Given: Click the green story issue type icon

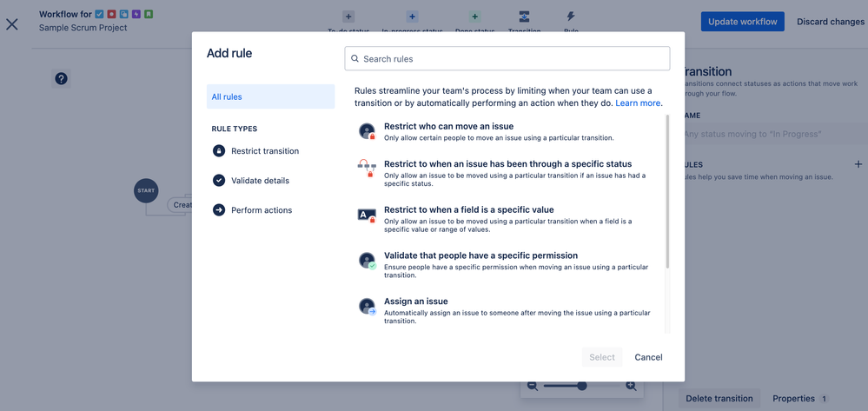Looking at the screenshot, I should (149, 14).
